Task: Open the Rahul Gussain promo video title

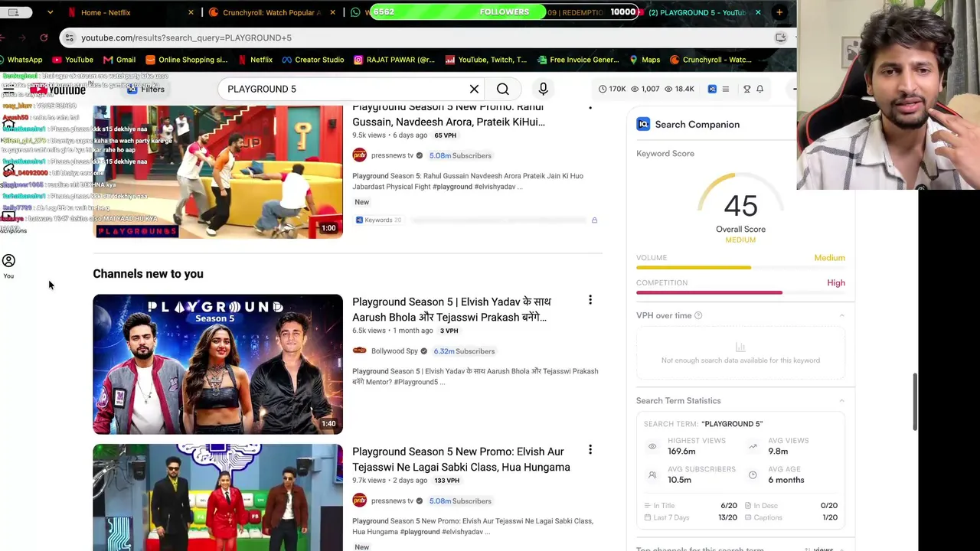Action: tap(449, 114)
